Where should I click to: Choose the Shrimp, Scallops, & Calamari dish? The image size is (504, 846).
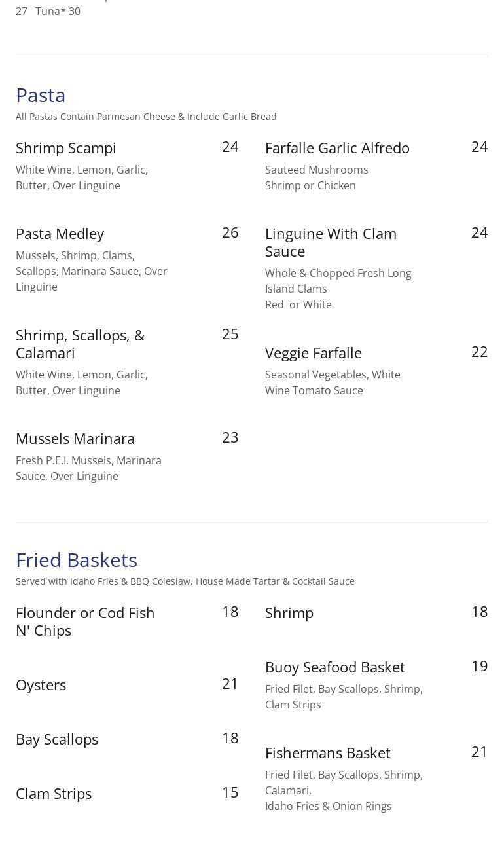click(x=80, y=344)
